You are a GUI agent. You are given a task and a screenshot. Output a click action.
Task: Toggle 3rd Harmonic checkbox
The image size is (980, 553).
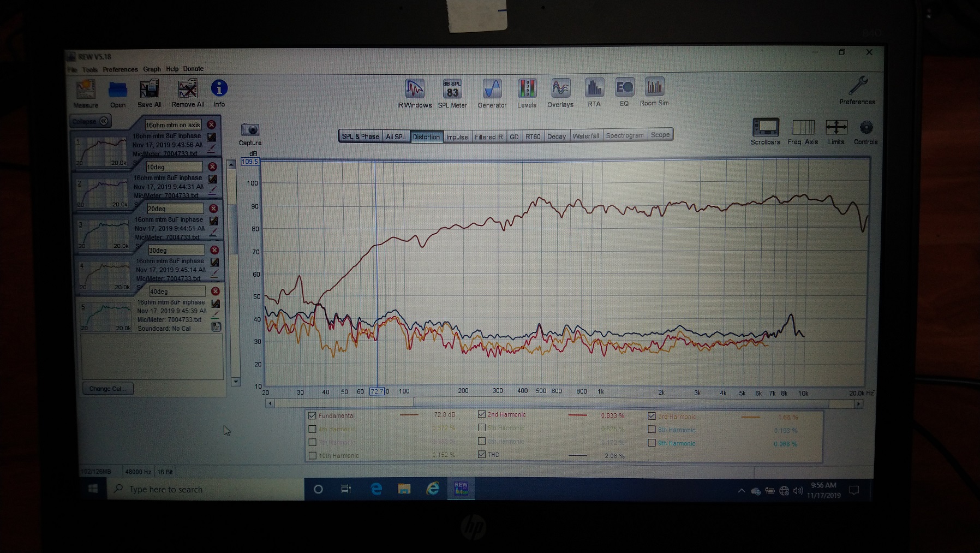pyautogui.click(x=652, y=416)
